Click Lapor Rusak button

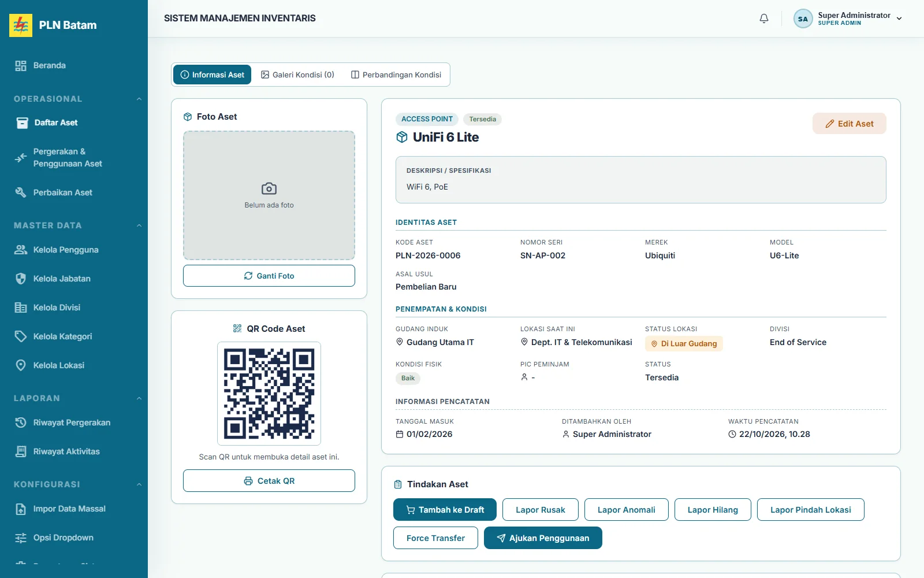coord(541,510)
